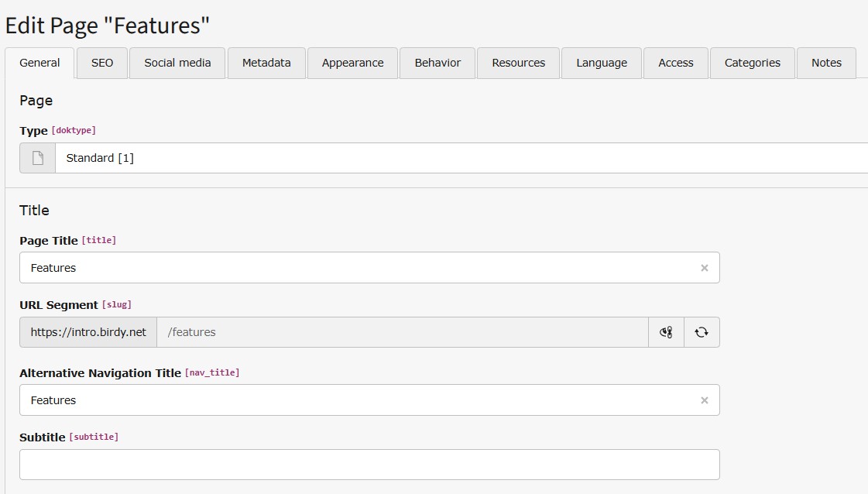
Task: Click into the Page Title input
Action: pos(356,268)
